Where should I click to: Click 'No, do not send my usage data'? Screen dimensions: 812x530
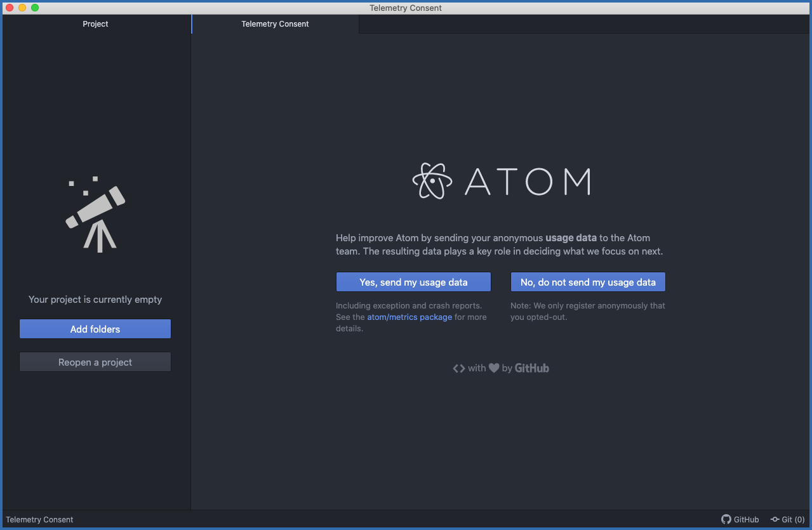tap(587, 281)
